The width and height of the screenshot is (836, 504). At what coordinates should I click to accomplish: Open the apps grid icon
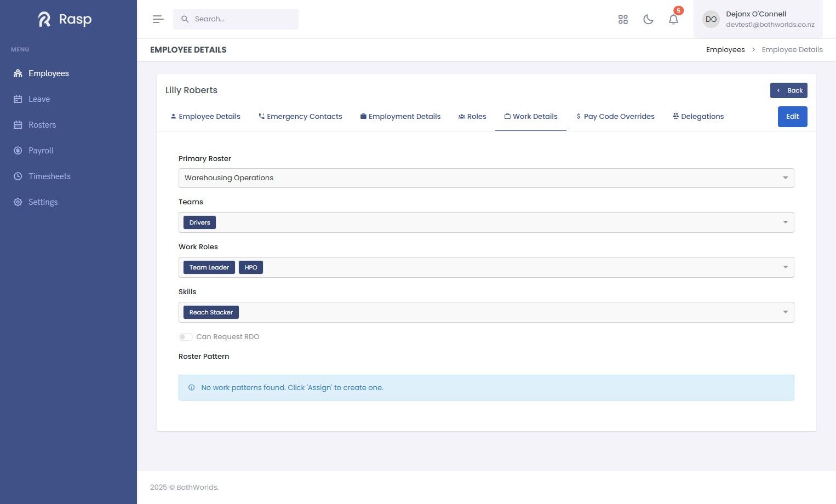click(623, 19)
